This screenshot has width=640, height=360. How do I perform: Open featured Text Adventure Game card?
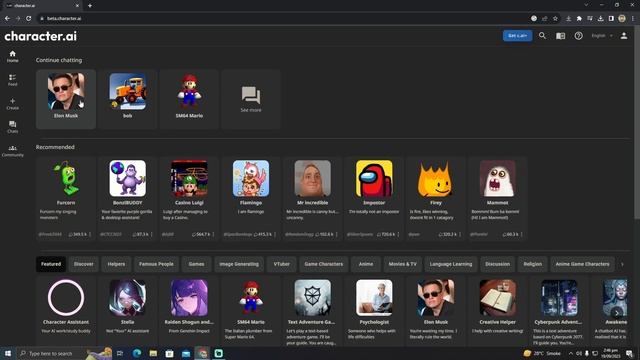click(x=313, y=312)
